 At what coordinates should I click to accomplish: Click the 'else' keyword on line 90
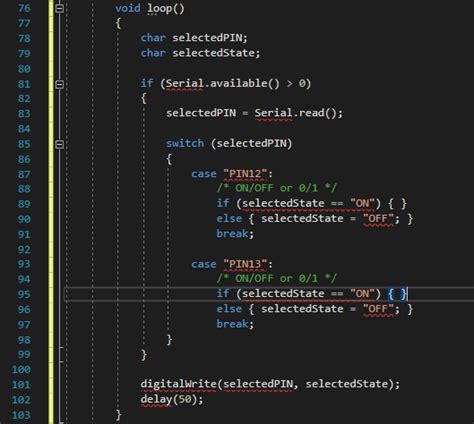point(229,219)
